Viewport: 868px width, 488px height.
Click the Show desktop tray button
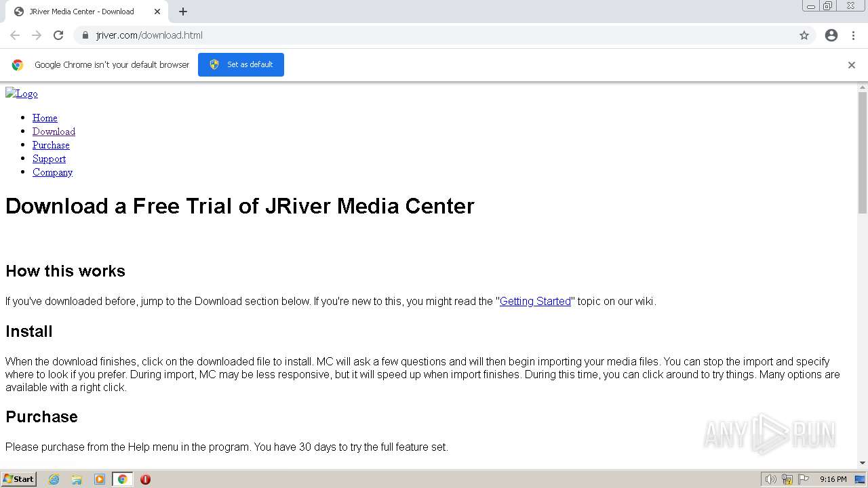pos(861,479)
